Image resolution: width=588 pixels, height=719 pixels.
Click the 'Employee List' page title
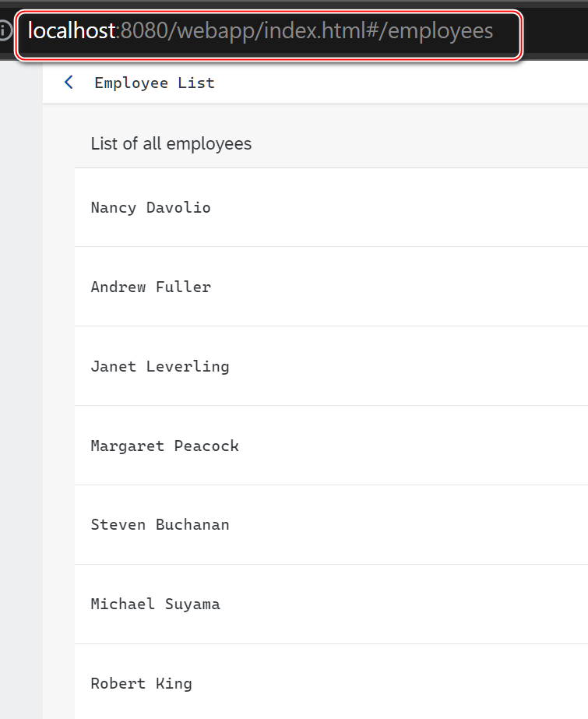154,83
